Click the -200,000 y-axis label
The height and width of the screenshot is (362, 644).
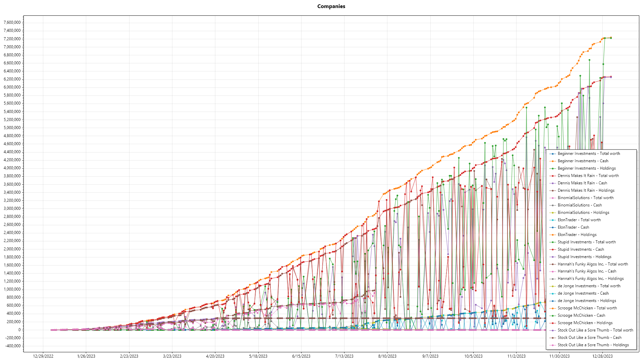tap(13, 338)
